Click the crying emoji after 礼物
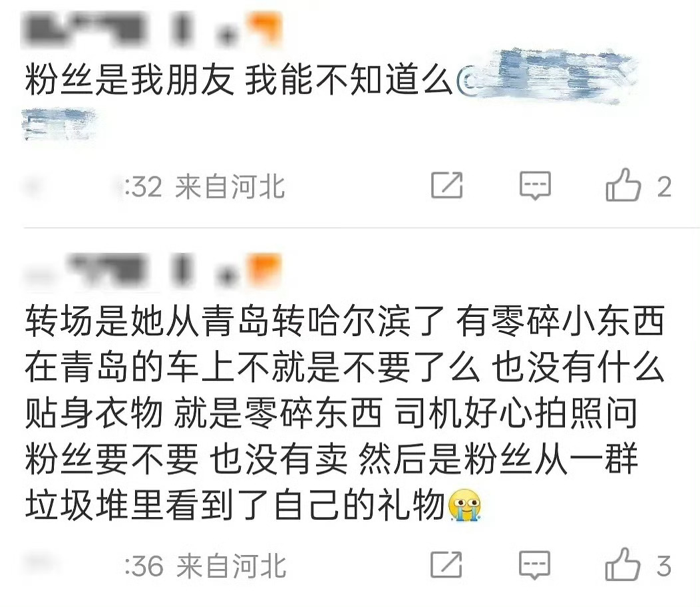This screenshot has height=607, width=700. click(x=464, y=505)
